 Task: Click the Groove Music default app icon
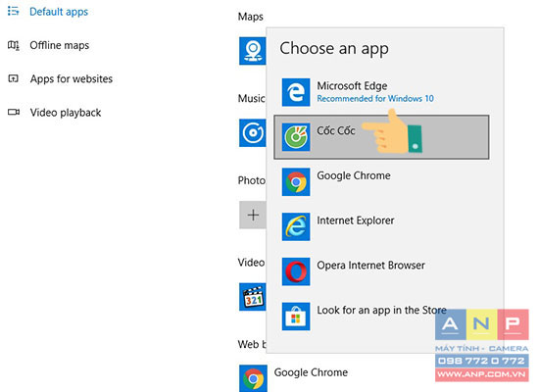[x=253, y=132]
